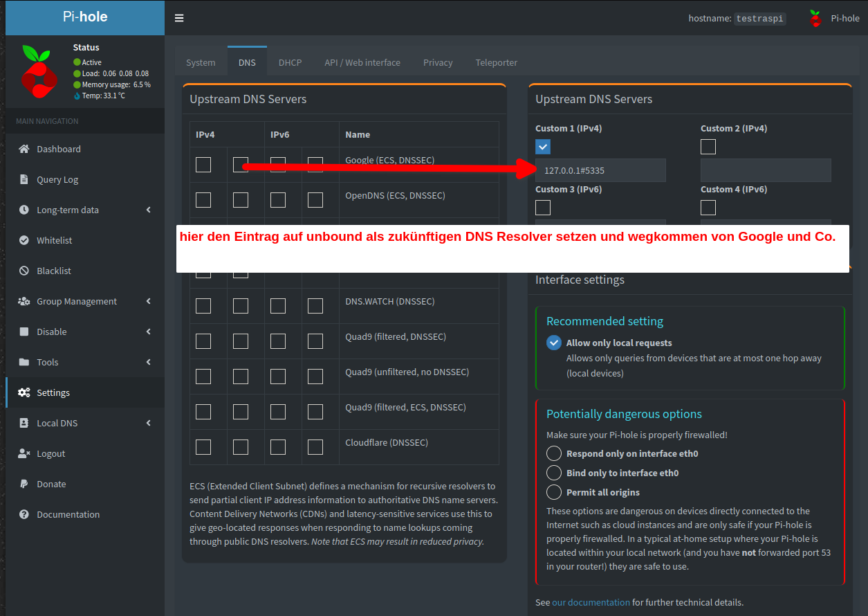Click the Local DNS address-book icon

click(x=24, y=423)
